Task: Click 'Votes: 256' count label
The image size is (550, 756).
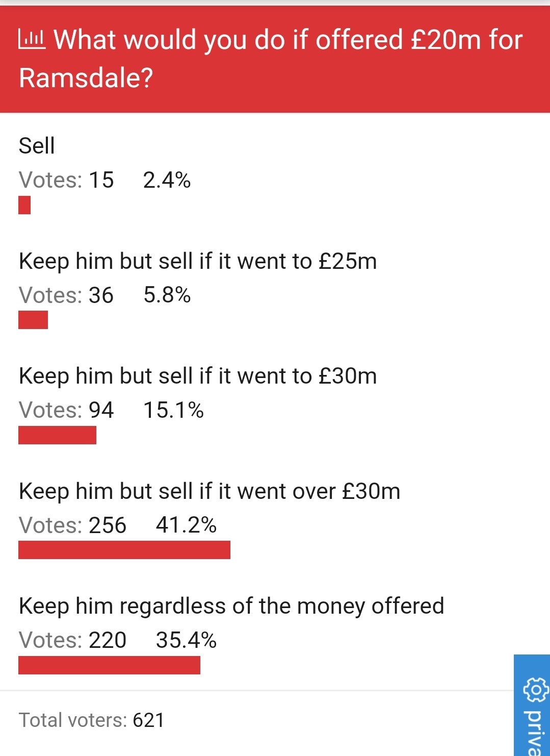Action: [72, 525]
